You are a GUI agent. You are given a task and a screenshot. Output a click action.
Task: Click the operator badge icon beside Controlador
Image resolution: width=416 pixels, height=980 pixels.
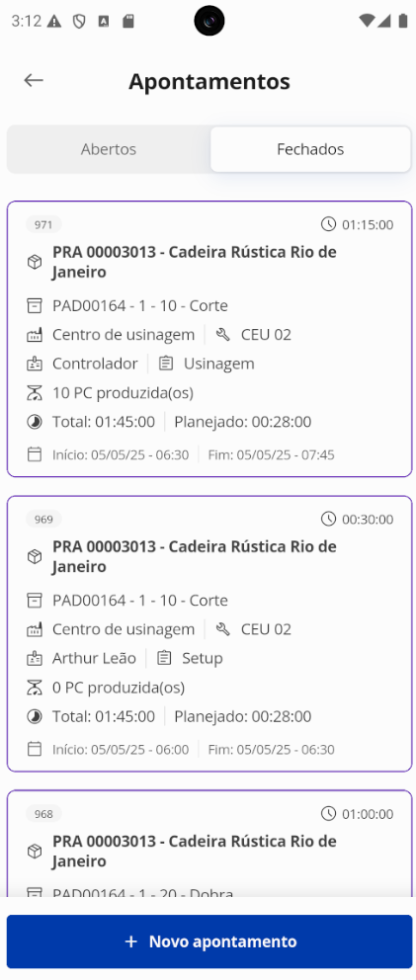pyautogui.click(x=35, y=364)
